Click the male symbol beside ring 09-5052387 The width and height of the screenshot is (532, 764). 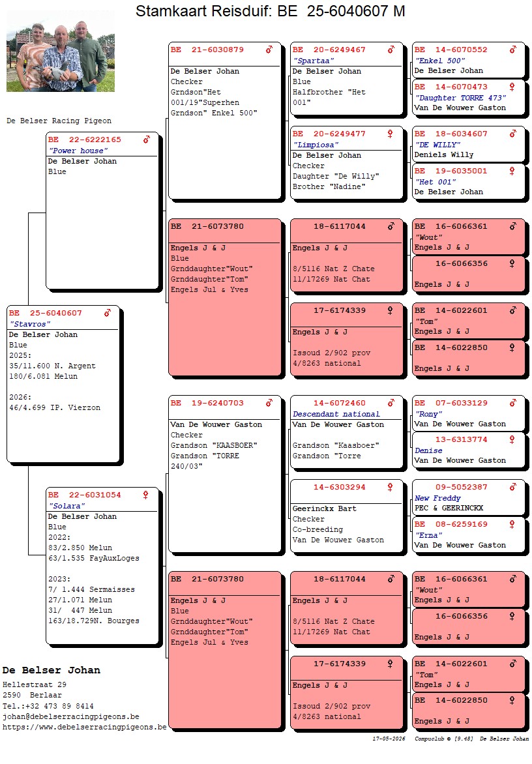(512, 487)
